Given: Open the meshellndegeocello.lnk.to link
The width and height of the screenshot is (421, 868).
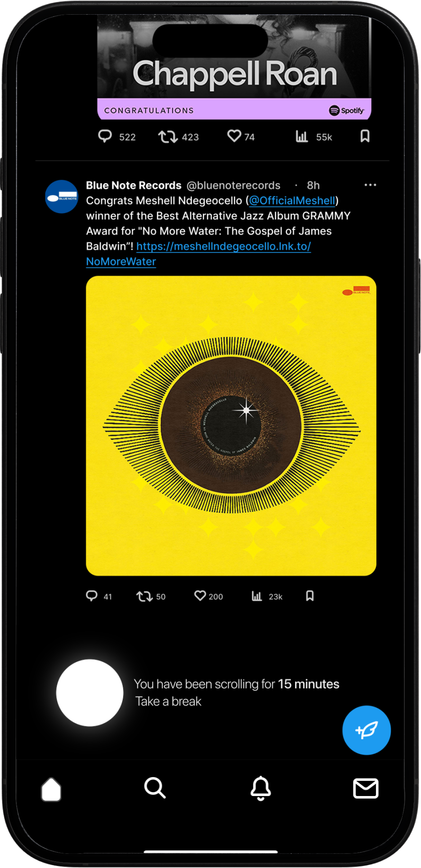Looking at the screenshot, I should tap(198, 254).
